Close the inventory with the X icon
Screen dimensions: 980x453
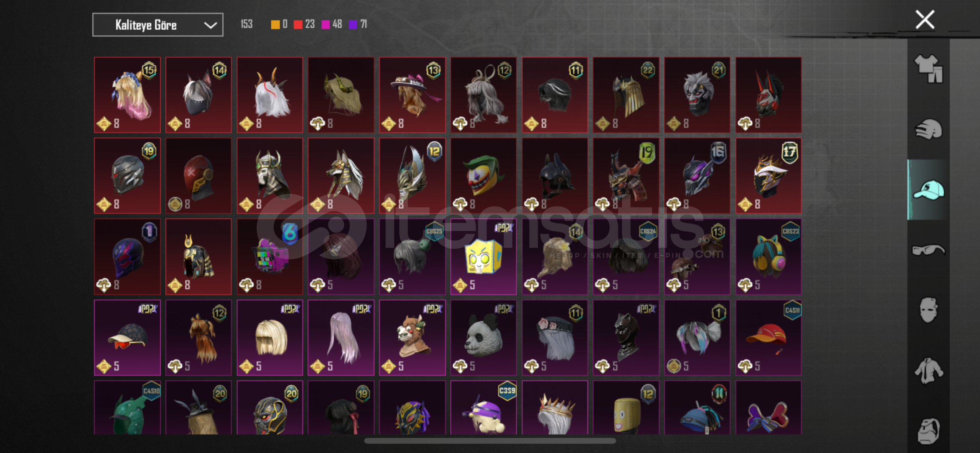(x=925, y=20)
